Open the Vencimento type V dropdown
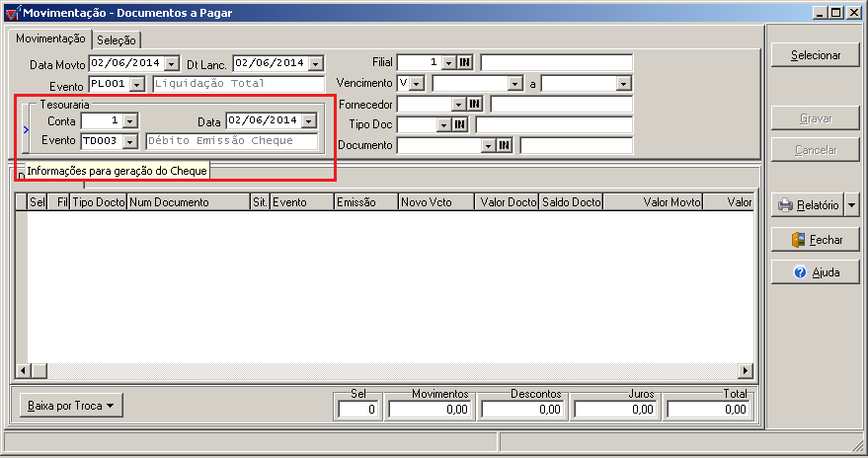The width and height of the screenshot is (868, 458). tap(417, 84)
